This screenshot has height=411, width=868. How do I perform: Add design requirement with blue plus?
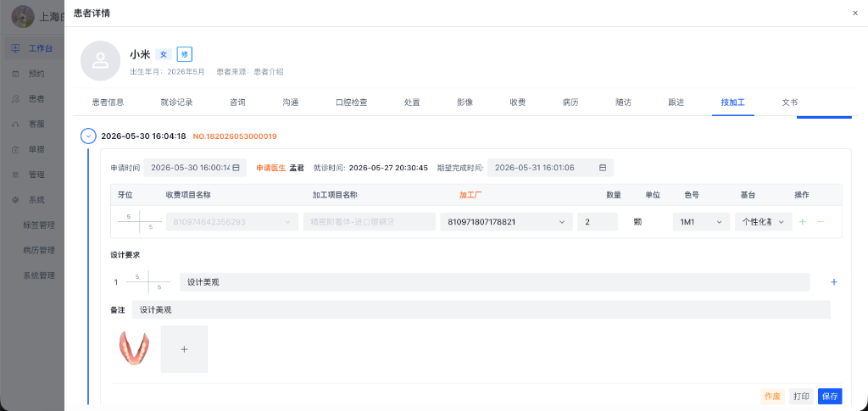pos(834,282)
